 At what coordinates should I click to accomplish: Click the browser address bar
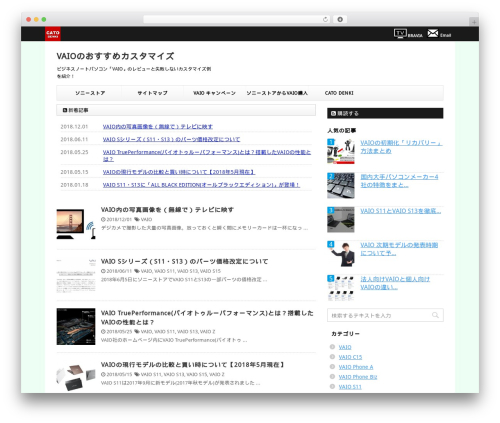coord(237,19)
